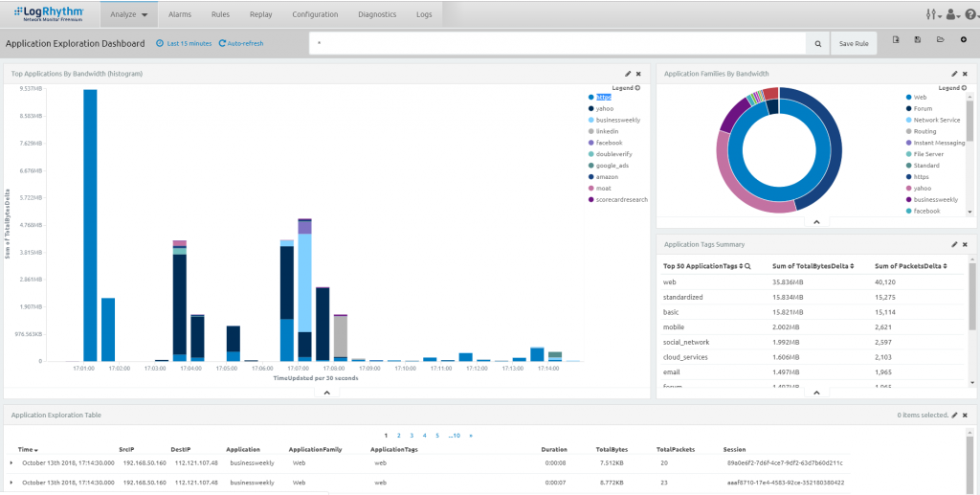Toggle linkedin series in histogram legend
Image resolution: width=980 pixels, height=495 pixels.
tap(603, 131)
